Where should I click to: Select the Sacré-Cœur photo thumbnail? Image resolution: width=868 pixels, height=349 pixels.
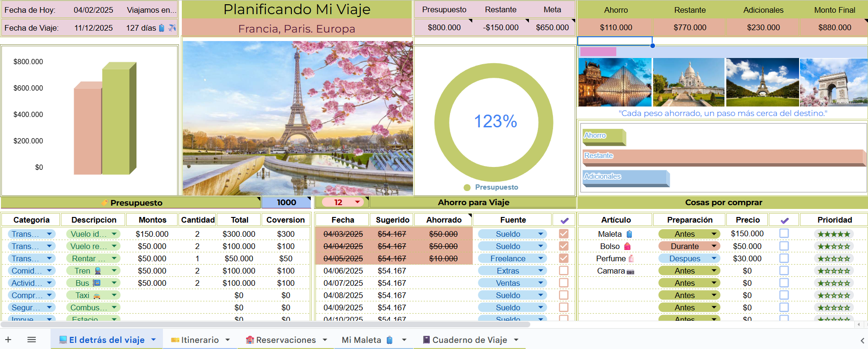point(689,82)
